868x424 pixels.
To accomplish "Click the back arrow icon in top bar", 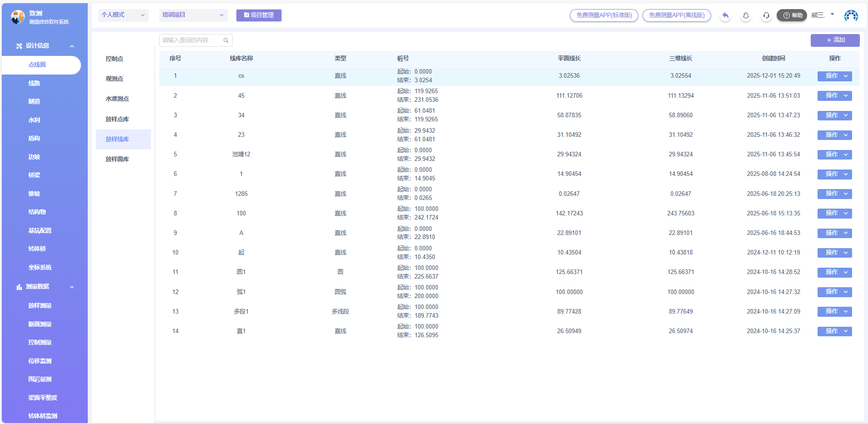I will tap(725, 15).
